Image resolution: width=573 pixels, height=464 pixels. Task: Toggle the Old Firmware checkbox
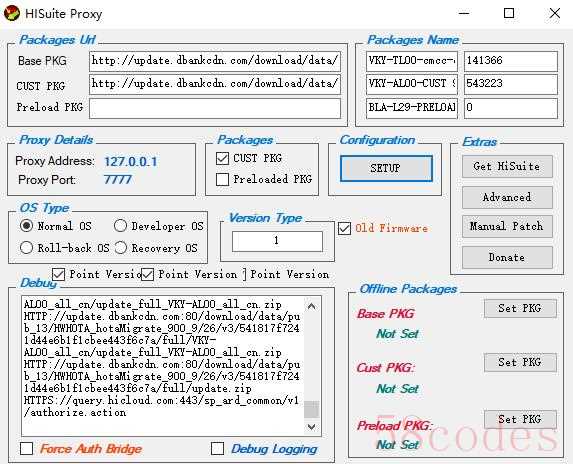point(344,229)
